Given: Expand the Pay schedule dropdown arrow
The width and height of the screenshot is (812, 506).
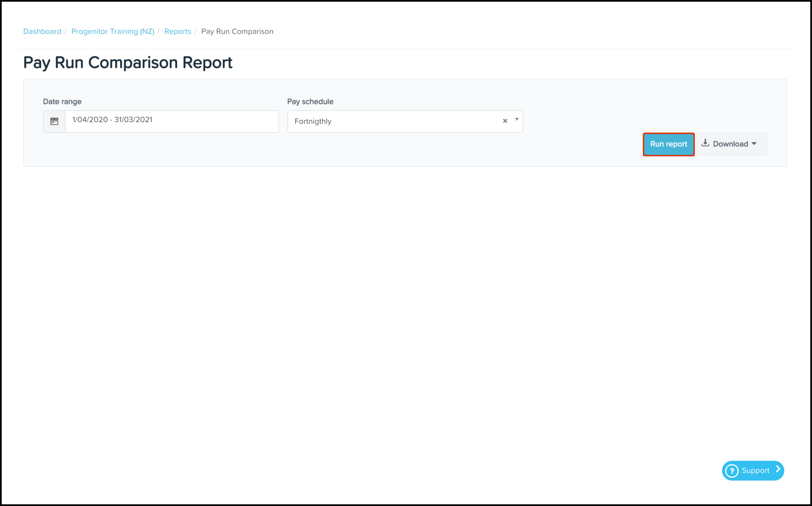Looking at the screenshot, I should [x=517, y=120].
